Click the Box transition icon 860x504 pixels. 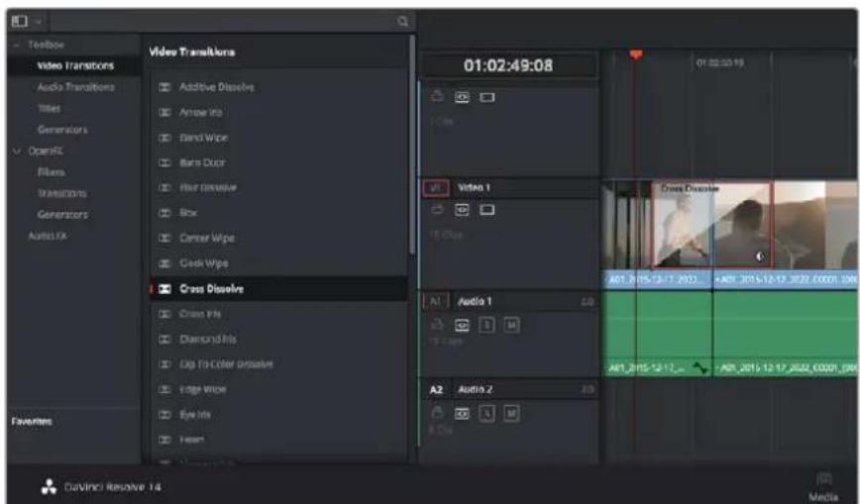click(x=164, y=213)
